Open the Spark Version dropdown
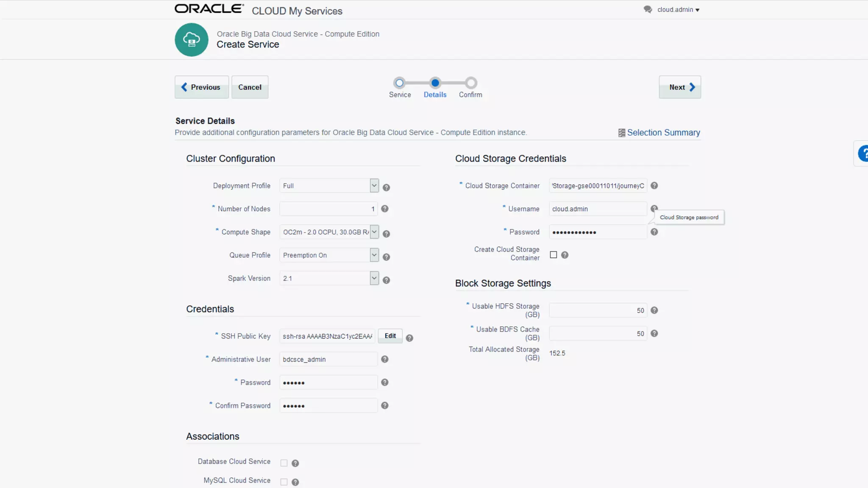Screen dimensions: 868x488 pos(374,278)
